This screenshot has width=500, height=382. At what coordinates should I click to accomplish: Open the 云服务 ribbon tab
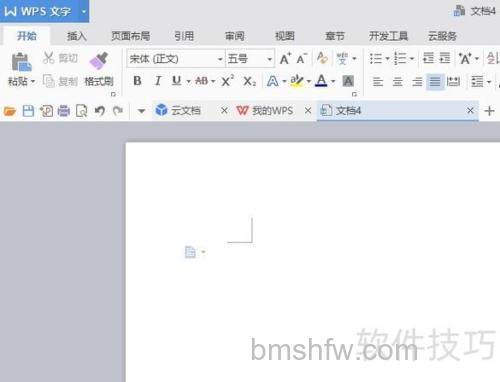click(442, 36)
